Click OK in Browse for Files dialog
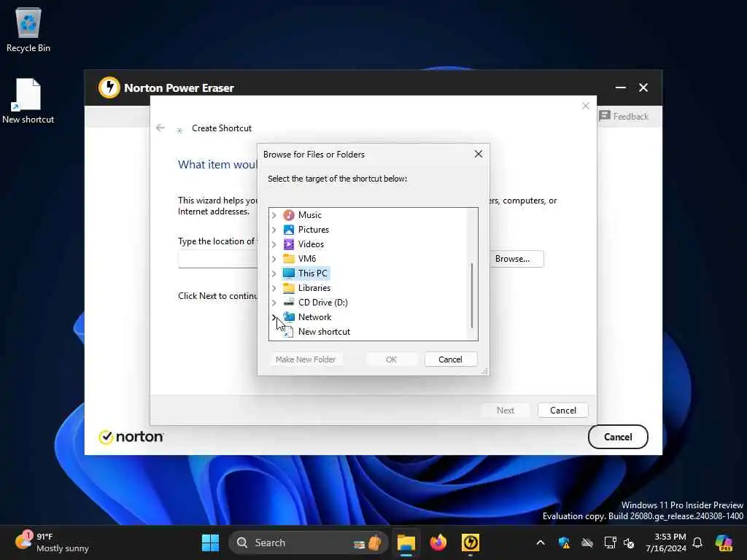The image size is (747, 560). (x=391, y=359)
